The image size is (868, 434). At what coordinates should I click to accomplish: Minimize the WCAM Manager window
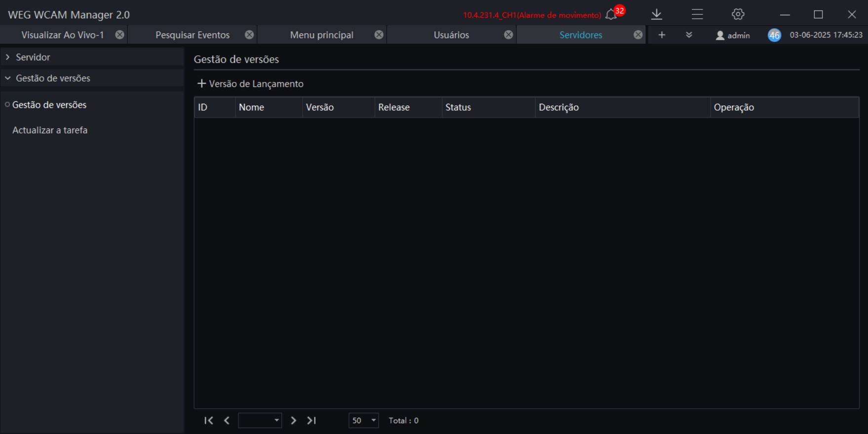pos(785,14)
